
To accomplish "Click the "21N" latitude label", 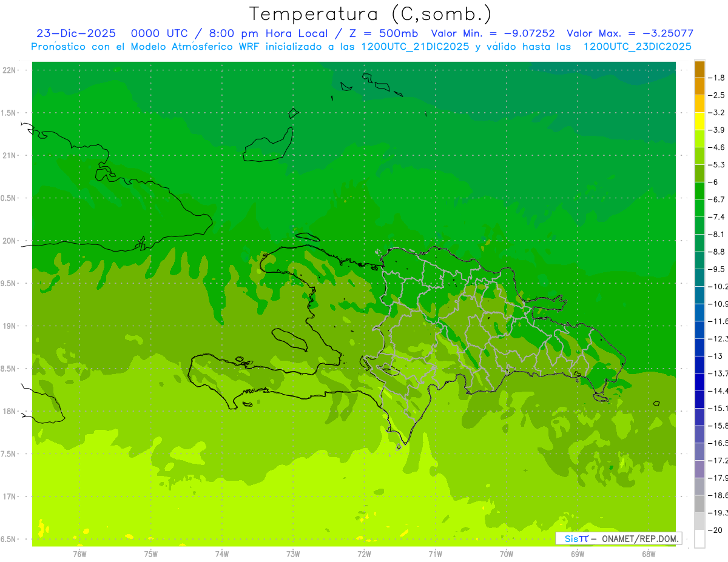I will click(10, 156).
